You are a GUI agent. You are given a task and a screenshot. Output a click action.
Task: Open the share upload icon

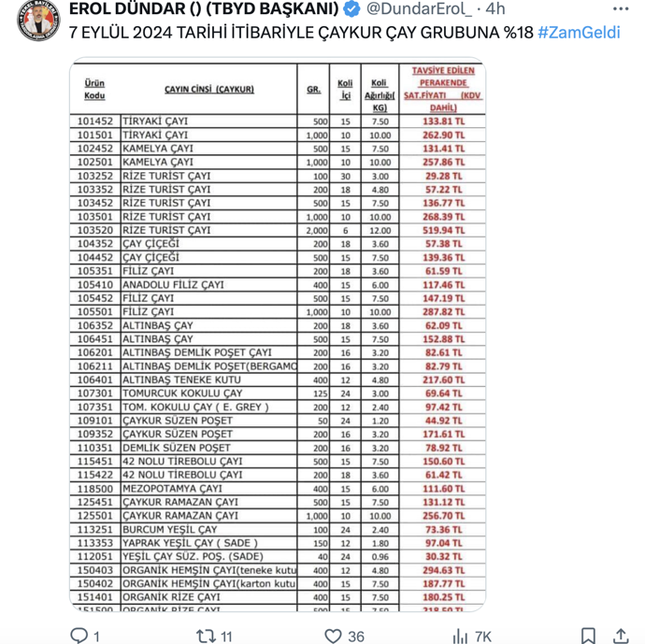pyautogui.click(x=621, y=636)
